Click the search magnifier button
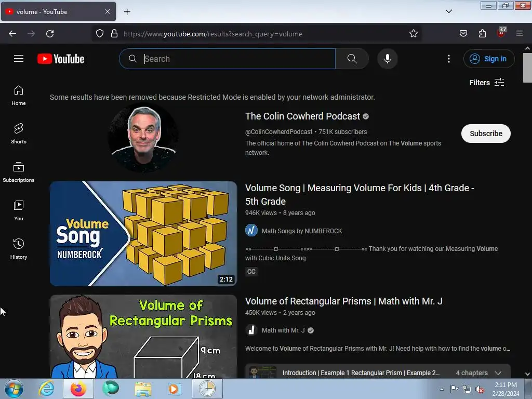The image size is (532, 399). pos(352,59)
